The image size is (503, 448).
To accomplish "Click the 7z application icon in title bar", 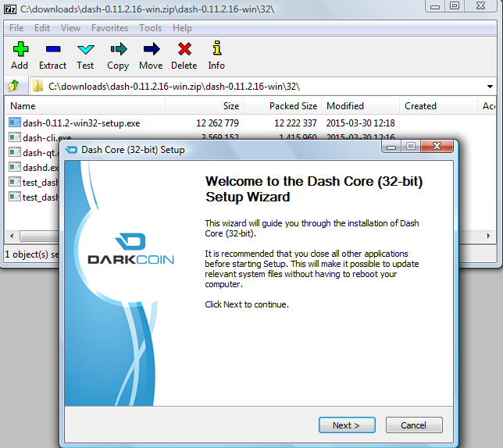I will tap(10, 9).
